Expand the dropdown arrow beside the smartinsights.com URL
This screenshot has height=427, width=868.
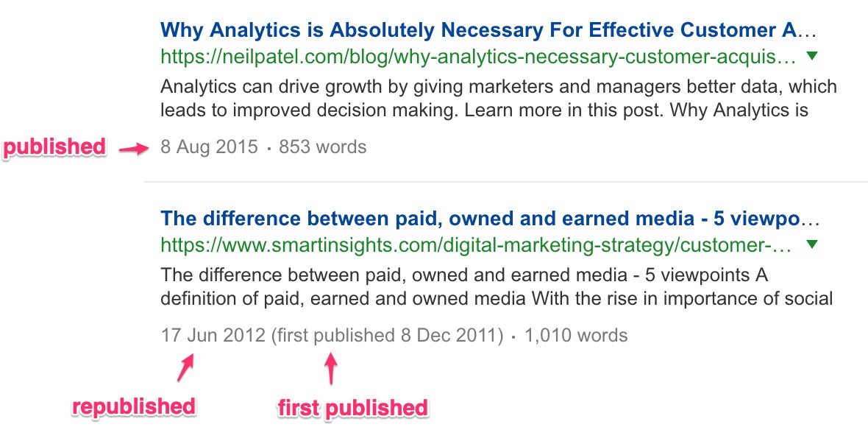point(812,244)
